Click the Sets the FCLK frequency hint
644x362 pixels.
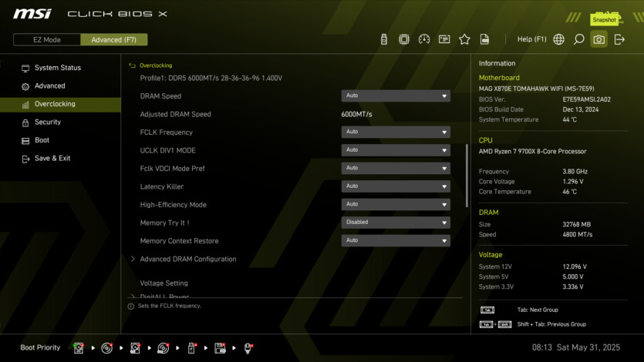pos(170,306)
